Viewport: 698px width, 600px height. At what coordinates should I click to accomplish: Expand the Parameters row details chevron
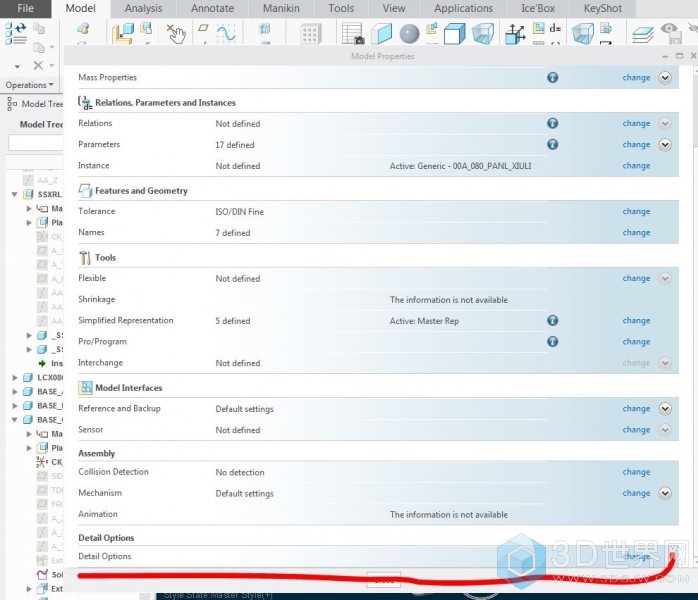665,145
